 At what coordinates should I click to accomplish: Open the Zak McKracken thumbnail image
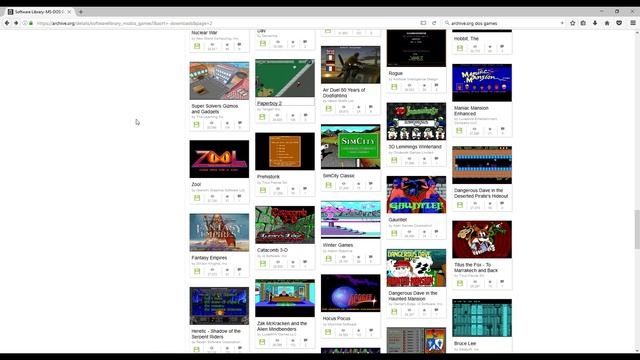(x=285, y=298)
